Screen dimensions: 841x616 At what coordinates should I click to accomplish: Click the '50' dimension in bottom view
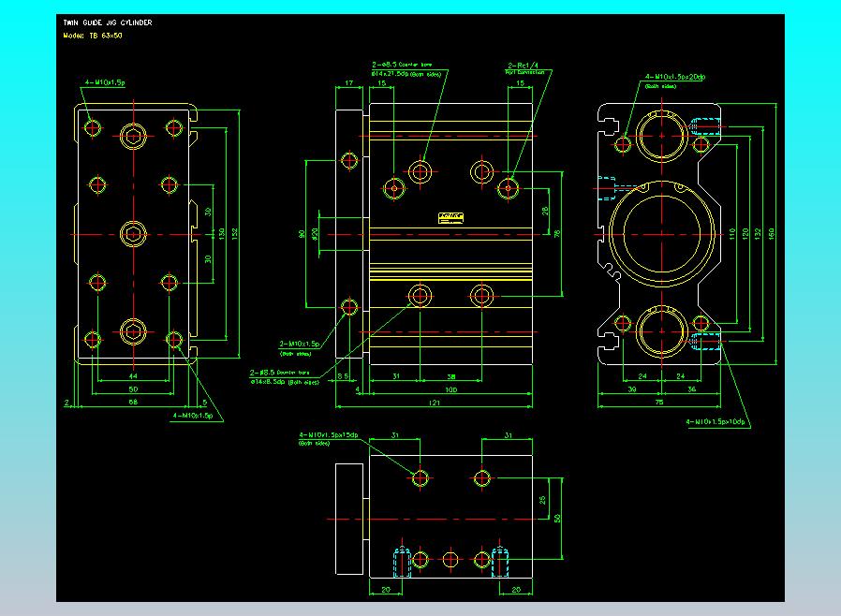555,518
